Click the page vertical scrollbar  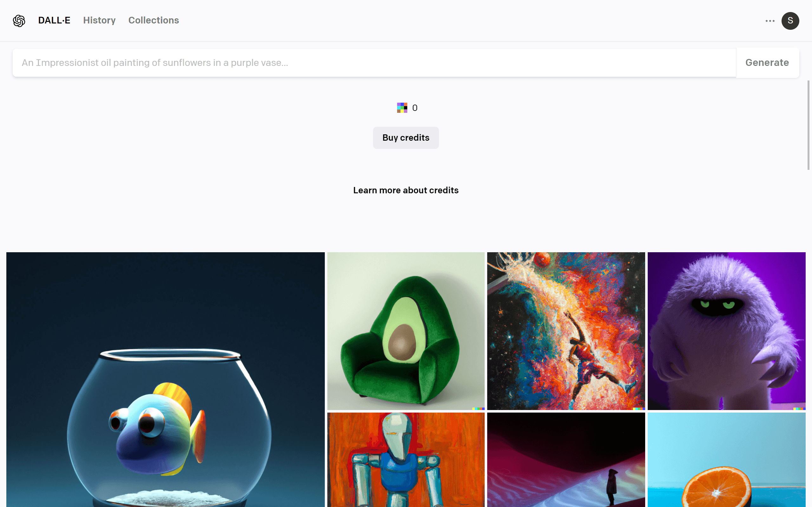[808, 125]
